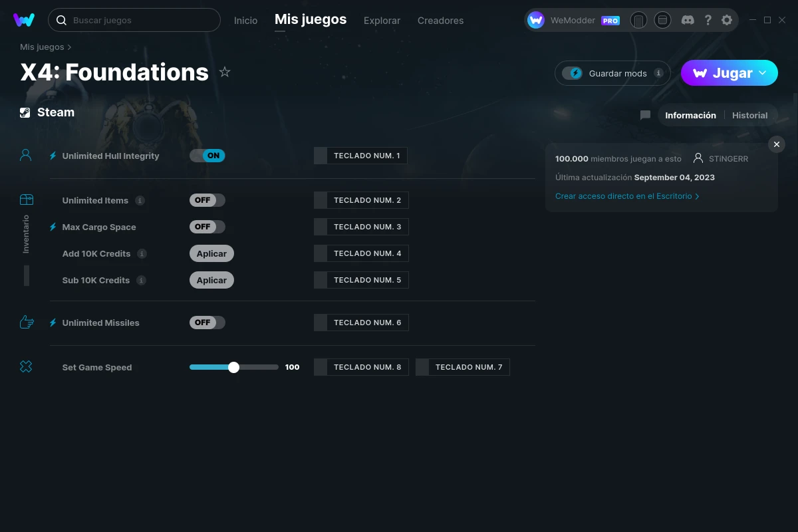Click the X4: Foundations game title
The image size is (798, 532).
click(x=114, y=72)
